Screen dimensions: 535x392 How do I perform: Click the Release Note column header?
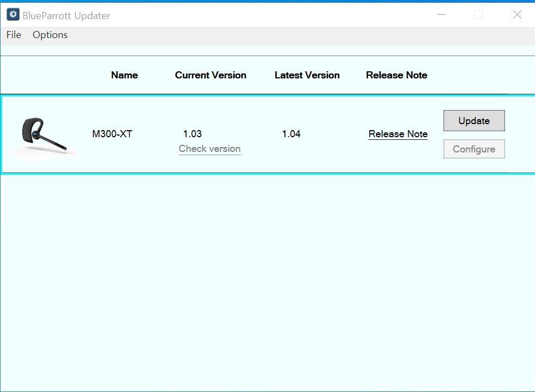[x=397, y=75]
